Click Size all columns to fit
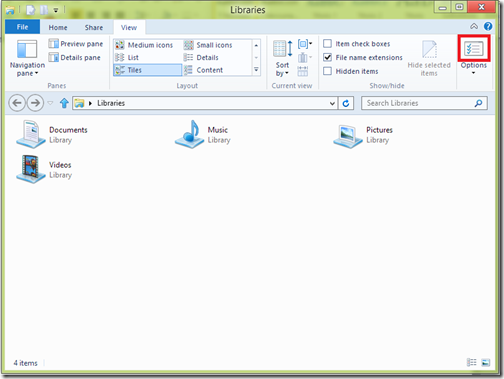This screenshot has height=379, width=504. [x=303, y=71]
